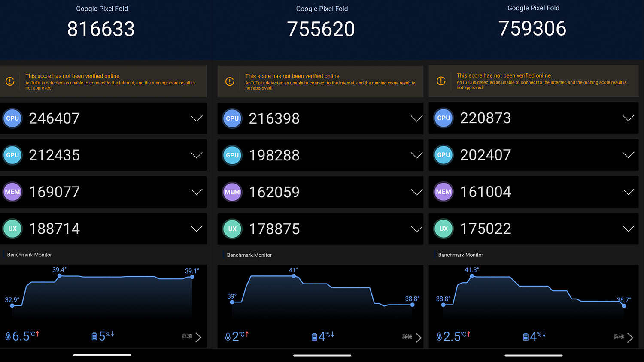
Task: Tap the home gesture bar under the middle panel
Action: point(322,356)
